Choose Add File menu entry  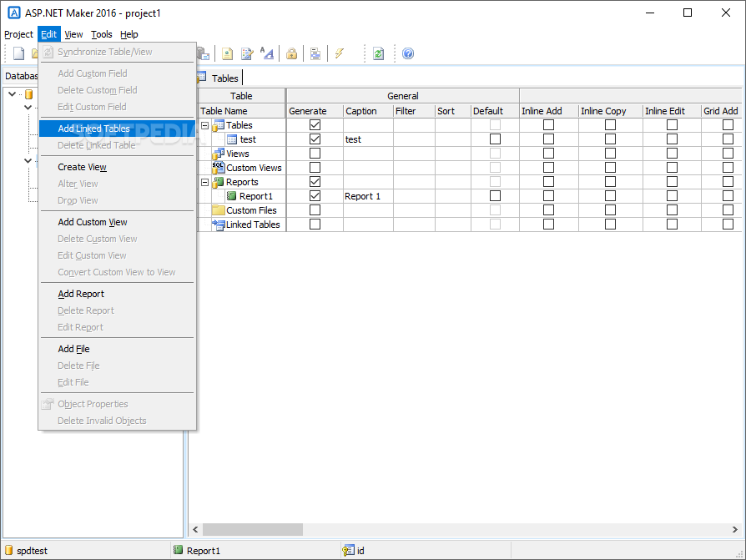pos(118,349)
